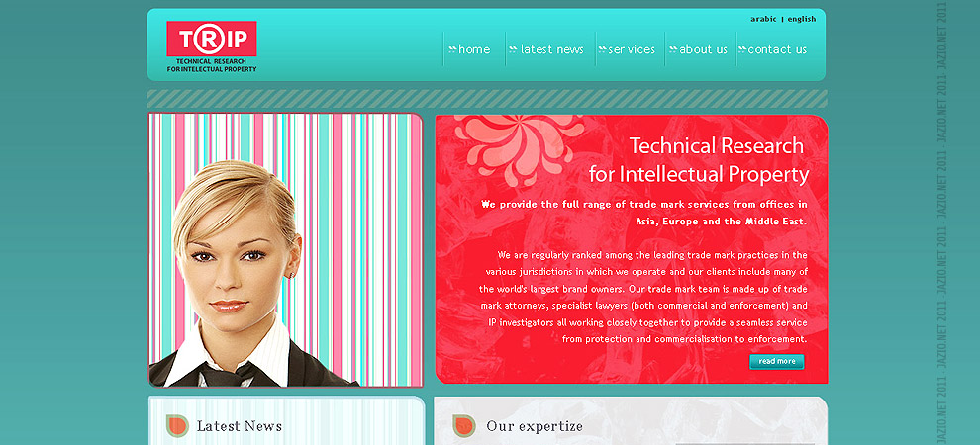
Task: Navigate to about us
Action: (x=703, y=49)
